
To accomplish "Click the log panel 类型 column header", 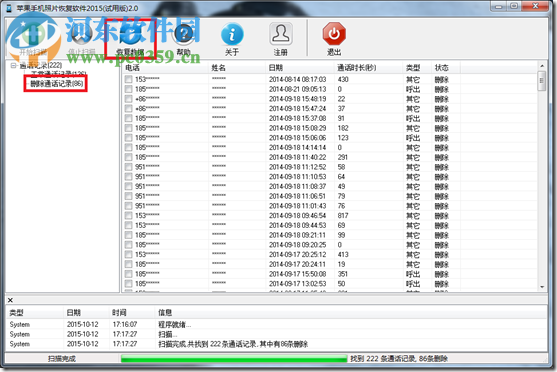I will [34, 313].
